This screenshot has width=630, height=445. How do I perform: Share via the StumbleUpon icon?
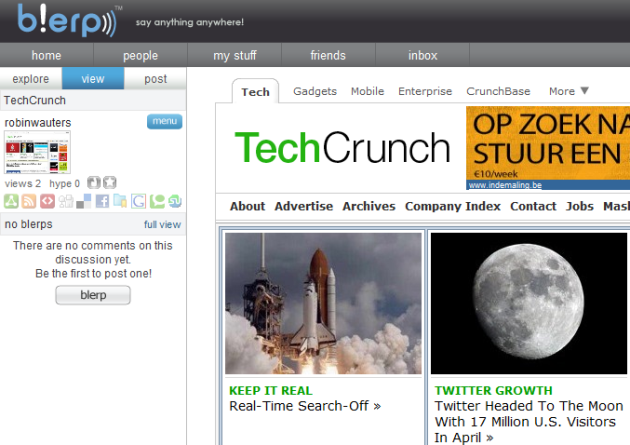point(175,201)
